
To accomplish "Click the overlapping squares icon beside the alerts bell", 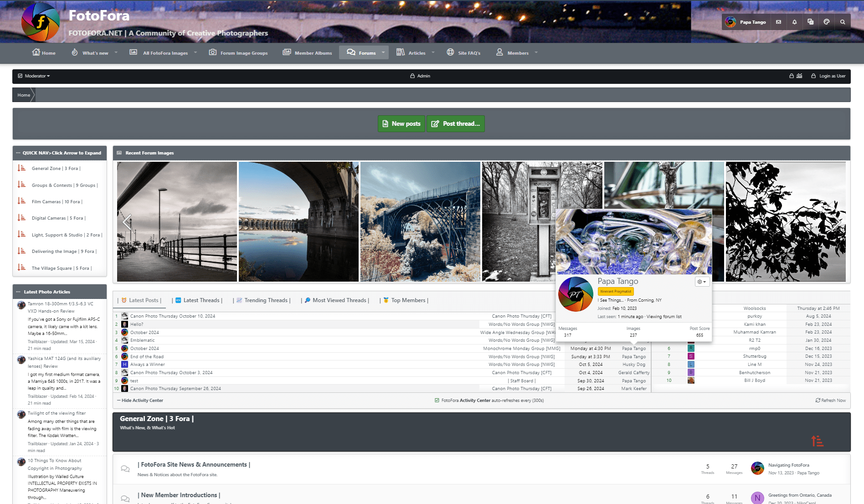I will (x=810, y=22).
